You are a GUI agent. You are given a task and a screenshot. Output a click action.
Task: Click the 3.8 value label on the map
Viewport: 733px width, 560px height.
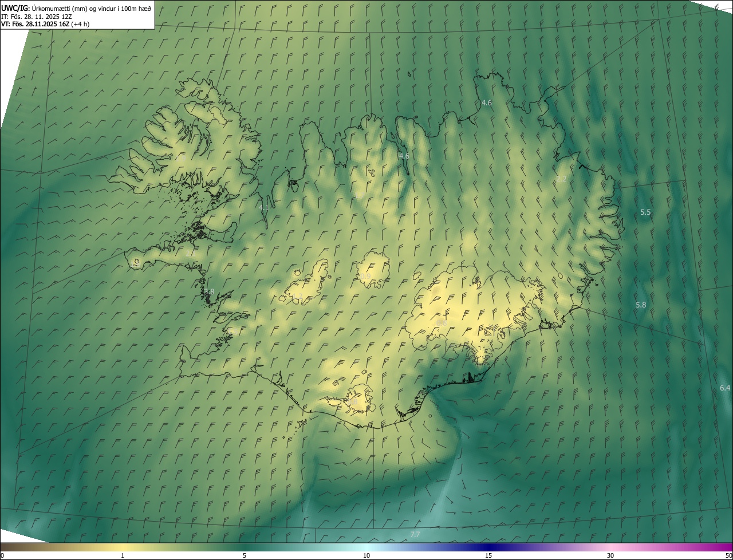209,292
